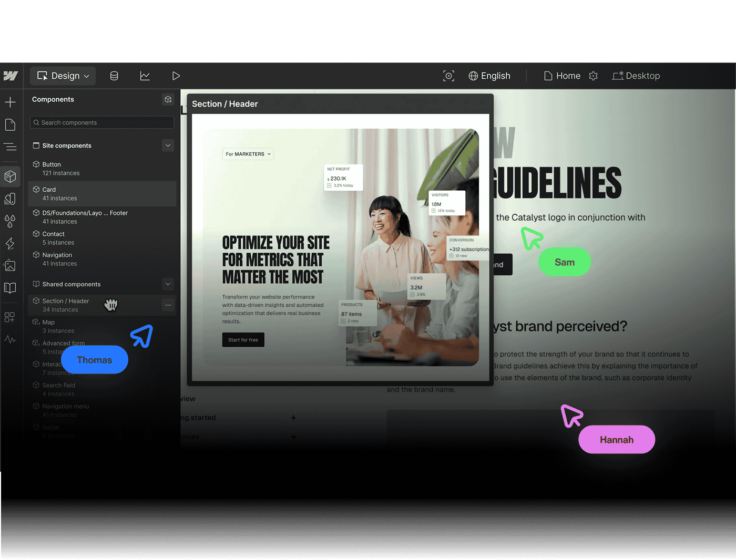Select the Desktop breakpoint
This screenshot has width=736, height=560.
coord(636,76)
